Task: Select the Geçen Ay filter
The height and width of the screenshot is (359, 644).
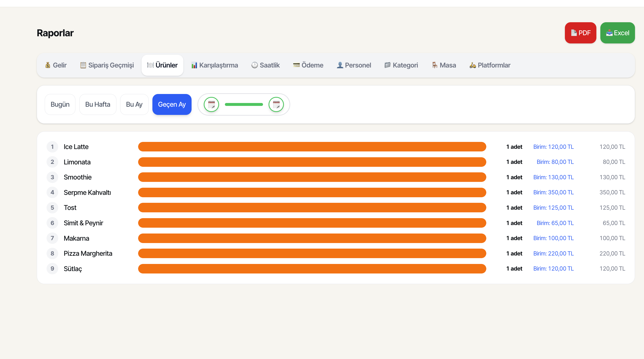Action: tap(172, 104)
